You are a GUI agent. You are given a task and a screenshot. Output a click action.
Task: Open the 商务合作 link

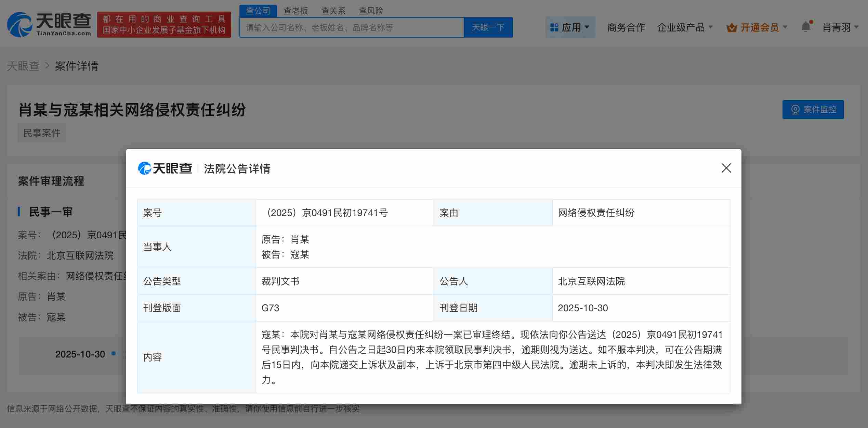pos(626,27)
